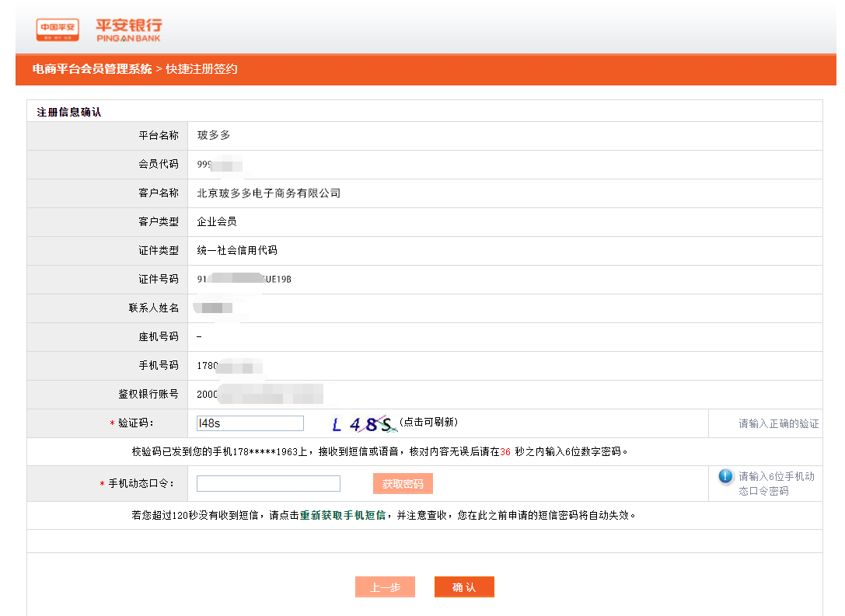This screenshot has width=845, height=616.
Task: Click the 请输入正确的验证 hint text
Action: (779, 424)
